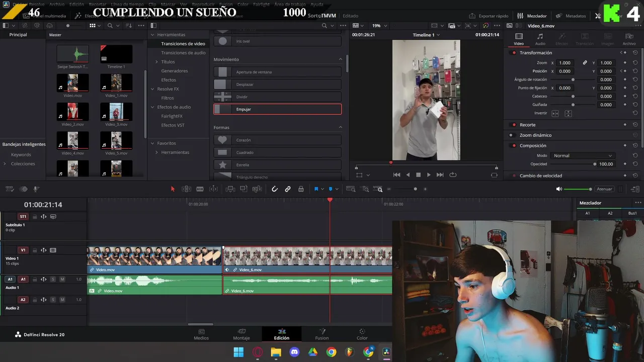Click the flip horizontal Invertir icon

[x=555, y=114]
